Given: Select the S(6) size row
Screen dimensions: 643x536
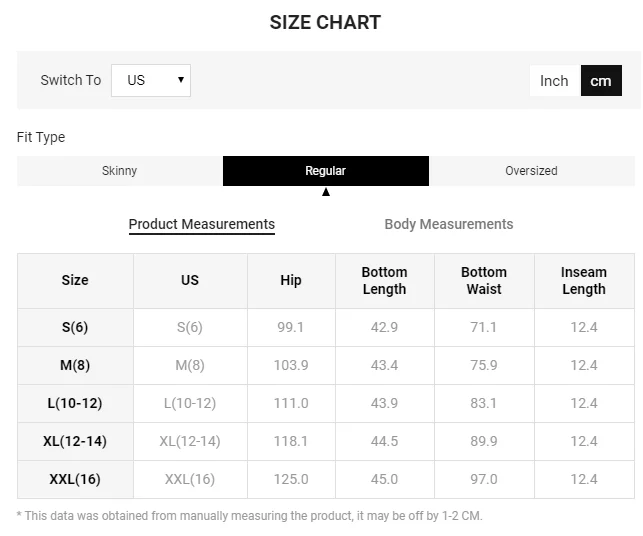Looking at the screenshot, I should (75, 327).
